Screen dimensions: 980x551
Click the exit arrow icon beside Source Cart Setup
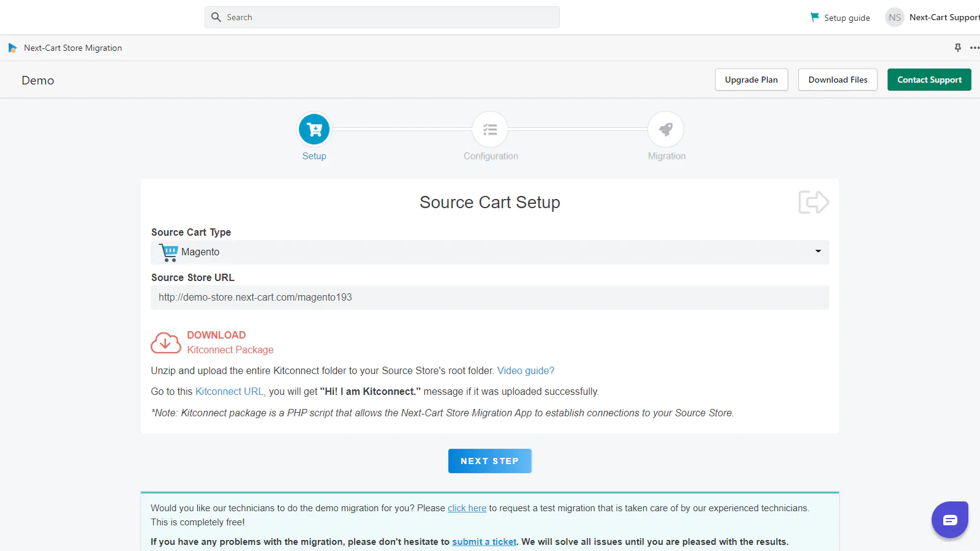pos(813,202)
